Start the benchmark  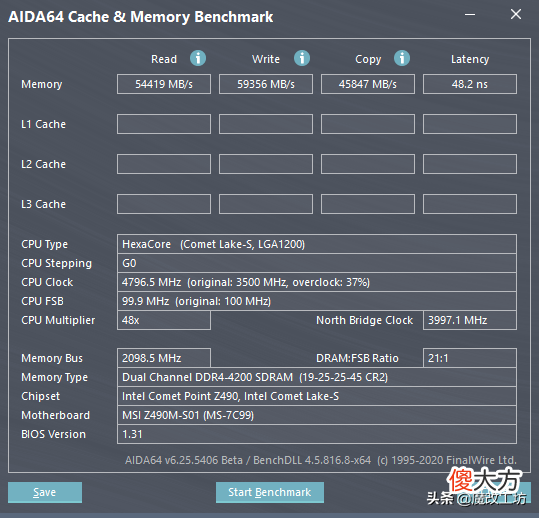tap(270, 492)
